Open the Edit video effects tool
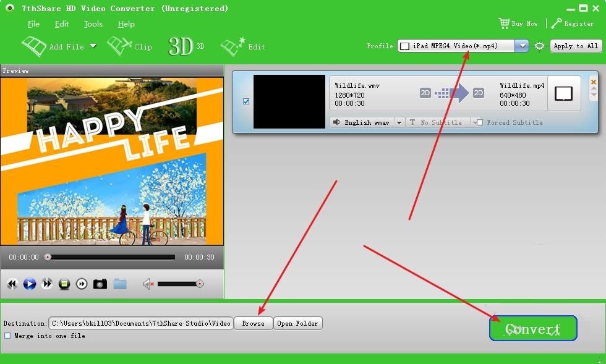 [242, 47]
